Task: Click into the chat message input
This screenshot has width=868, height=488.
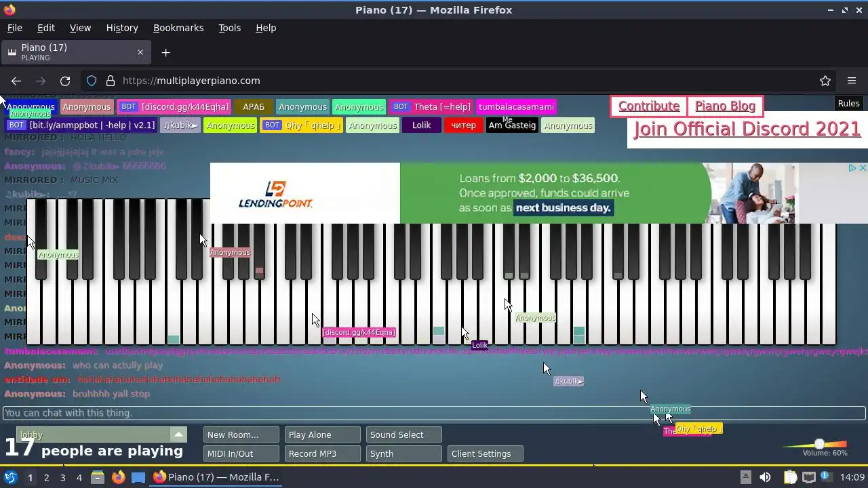Action: [x=434, y=413]
